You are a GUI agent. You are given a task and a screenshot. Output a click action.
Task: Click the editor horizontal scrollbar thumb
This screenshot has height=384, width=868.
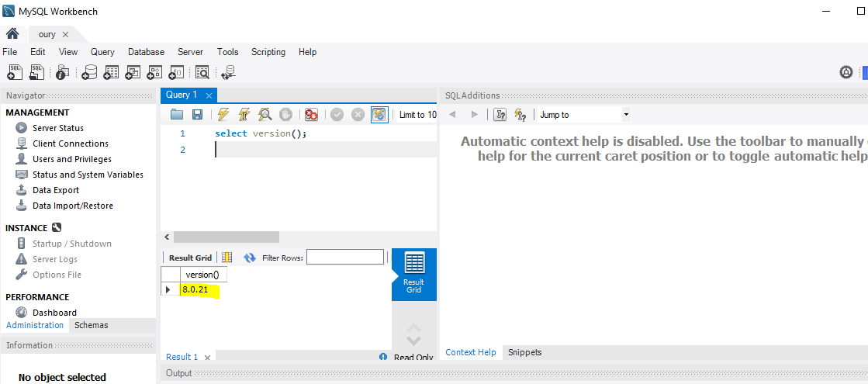pyautogui.click(x=227, y=237)
